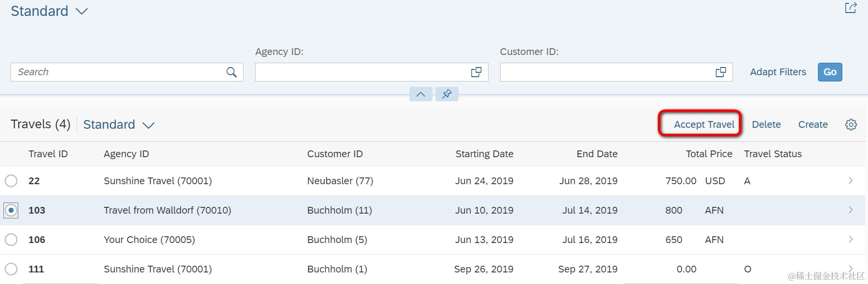Click the Travel ID column header

(x=48, y=154)
